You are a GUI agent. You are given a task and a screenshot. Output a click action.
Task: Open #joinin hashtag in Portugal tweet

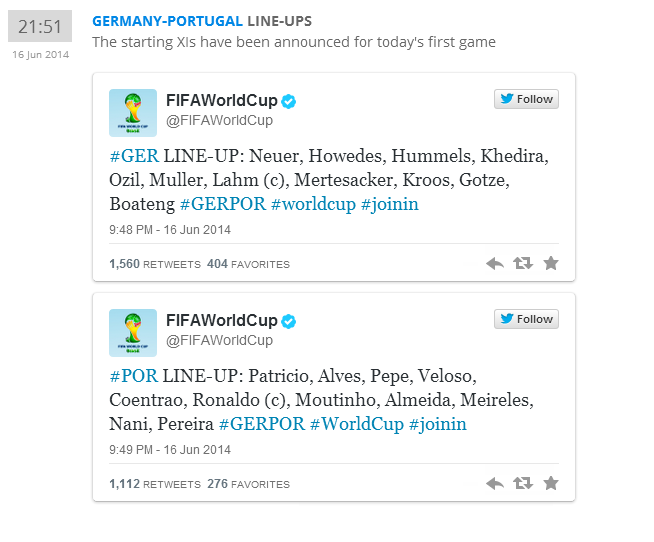click(x=437, y=424)
